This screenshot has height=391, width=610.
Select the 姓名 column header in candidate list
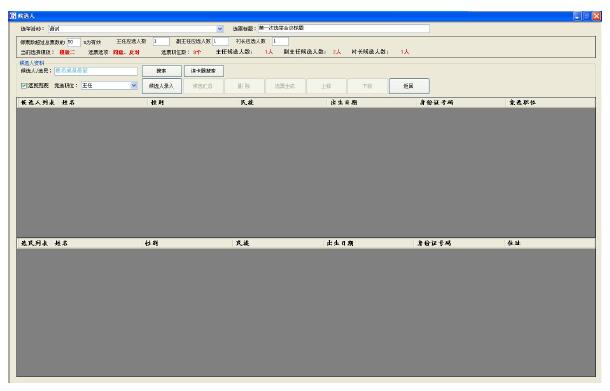click(68, 103)
